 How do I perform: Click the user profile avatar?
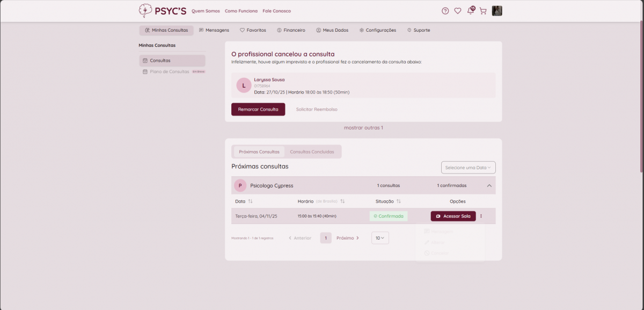497,11
